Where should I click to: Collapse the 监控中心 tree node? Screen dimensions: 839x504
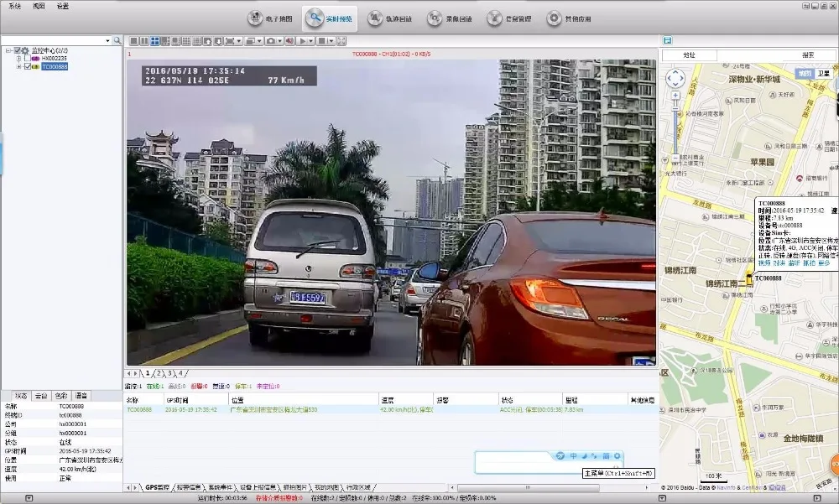8,50
